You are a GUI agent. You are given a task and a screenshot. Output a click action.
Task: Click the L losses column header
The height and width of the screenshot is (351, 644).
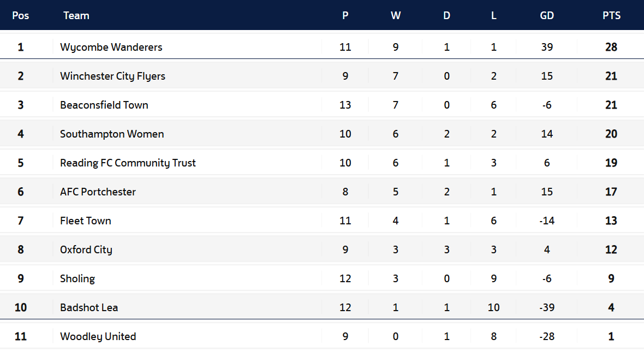[493, 15]
